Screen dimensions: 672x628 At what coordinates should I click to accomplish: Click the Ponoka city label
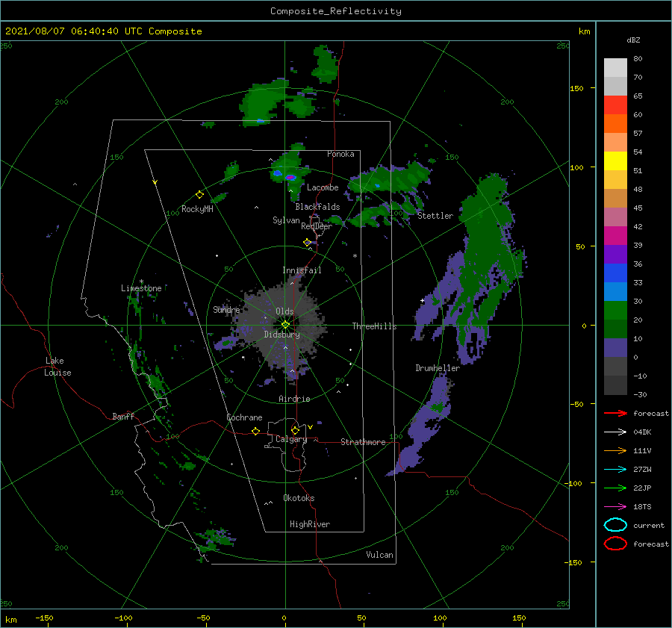[340, 154]
